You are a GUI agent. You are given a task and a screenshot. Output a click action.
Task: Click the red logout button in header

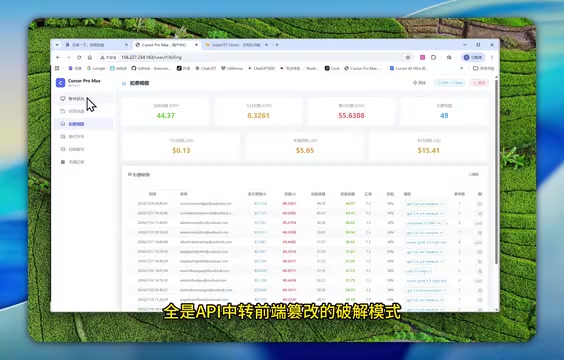tap(479, 83)
